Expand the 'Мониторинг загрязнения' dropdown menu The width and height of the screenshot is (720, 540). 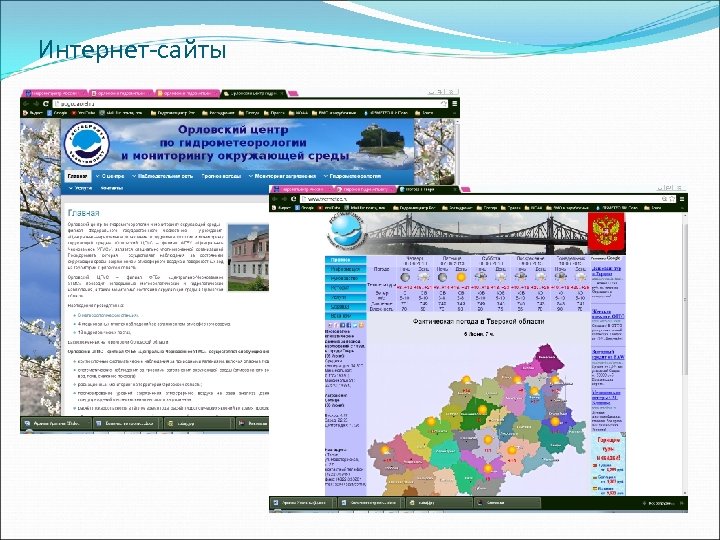pos(282,176)
